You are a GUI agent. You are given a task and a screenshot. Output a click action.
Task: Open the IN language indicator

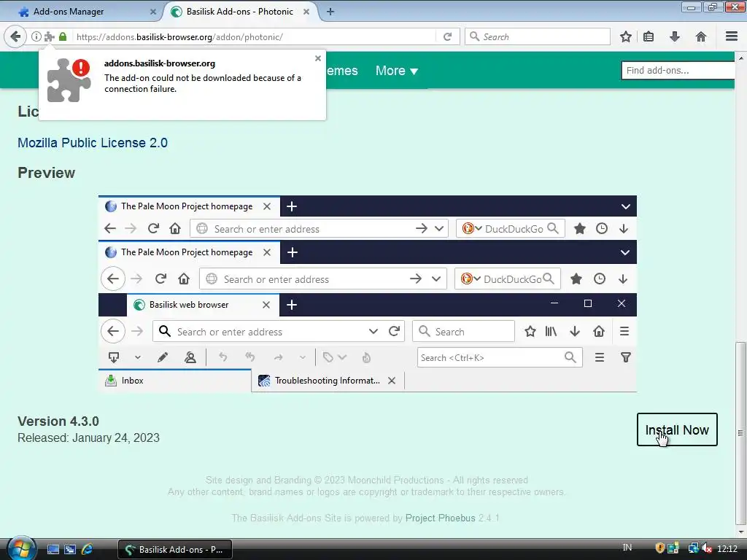point(627,548)
